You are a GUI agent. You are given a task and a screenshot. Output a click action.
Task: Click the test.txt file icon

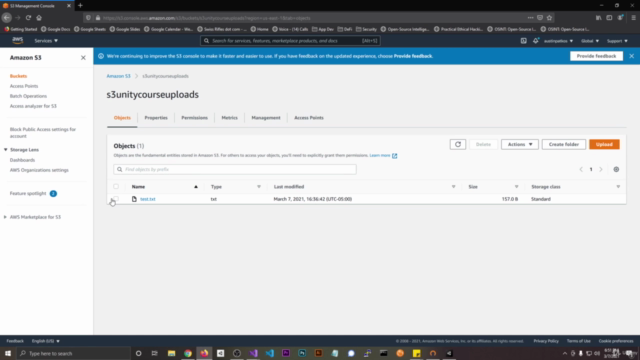coord(134,199)
